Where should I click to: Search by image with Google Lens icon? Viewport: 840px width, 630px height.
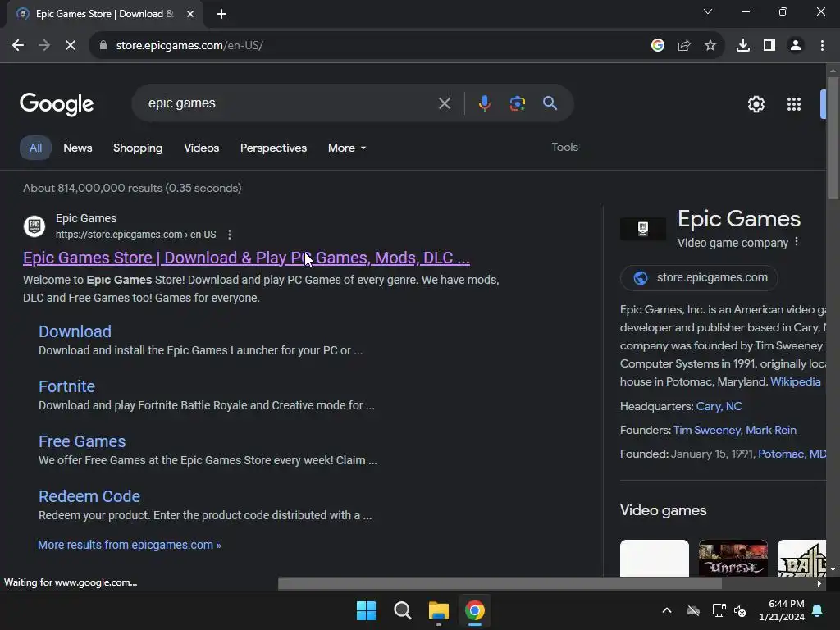point(518,103)
